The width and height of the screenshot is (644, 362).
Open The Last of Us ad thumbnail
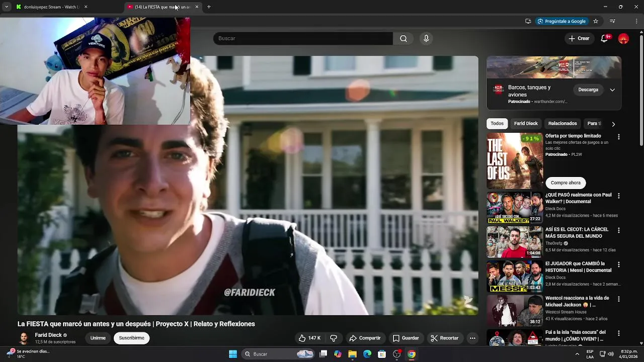click(515, 161)
